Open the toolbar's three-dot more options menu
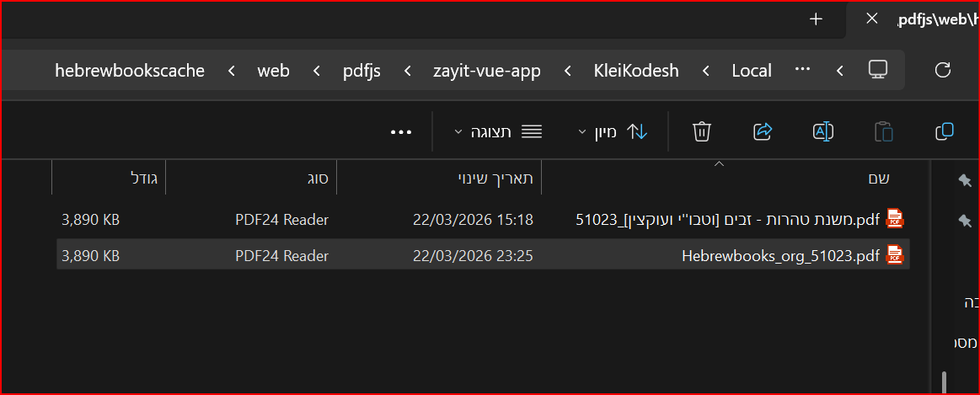This screenshot has width=980, height=395. (401, 132)
